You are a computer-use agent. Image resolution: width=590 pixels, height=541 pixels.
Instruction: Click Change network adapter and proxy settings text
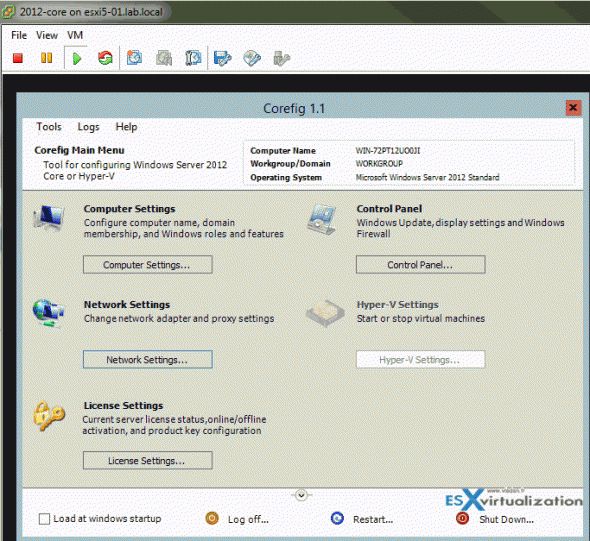tap(179, 319)
